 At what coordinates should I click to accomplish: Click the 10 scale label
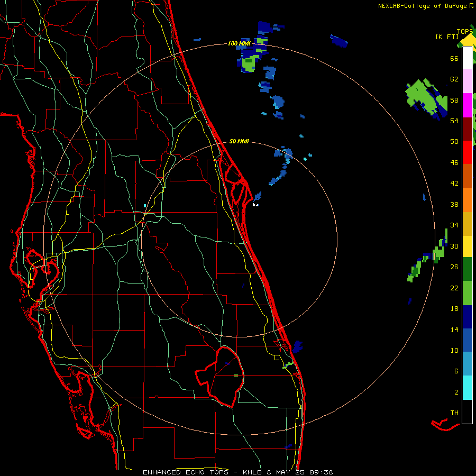[x=454, y=350]
